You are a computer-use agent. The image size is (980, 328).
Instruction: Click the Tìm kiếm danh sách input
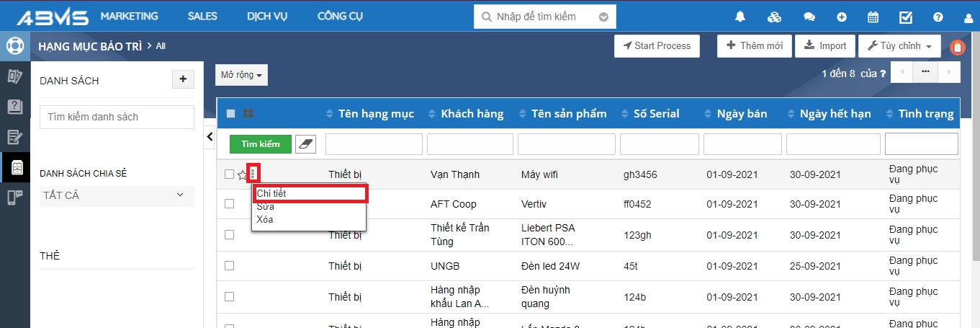pos(117,117)
